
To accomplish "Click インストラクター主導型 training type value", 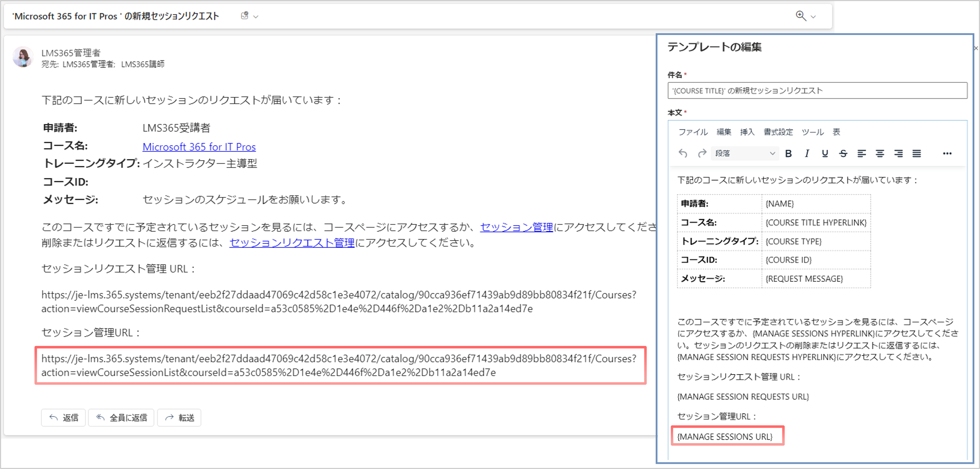I will point(200,164).
